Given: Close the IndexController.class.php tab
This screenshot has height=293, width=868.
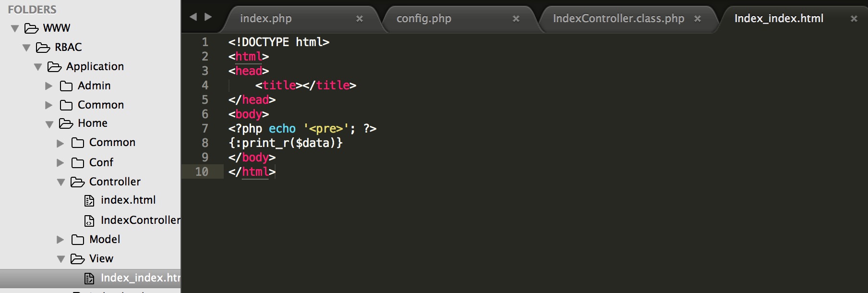Looking at the screenshot, I should [x=697, y=19].
